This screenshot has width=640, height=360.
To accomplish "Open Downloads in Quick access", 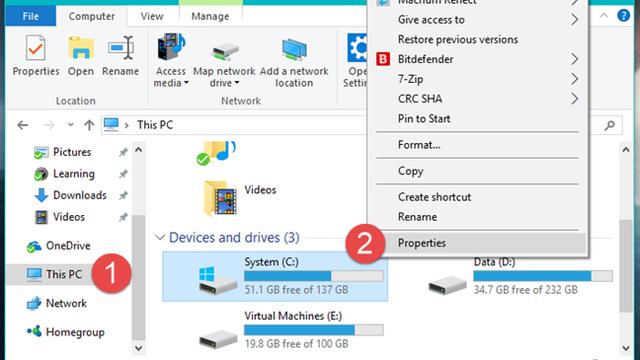I will pos(80,196).
